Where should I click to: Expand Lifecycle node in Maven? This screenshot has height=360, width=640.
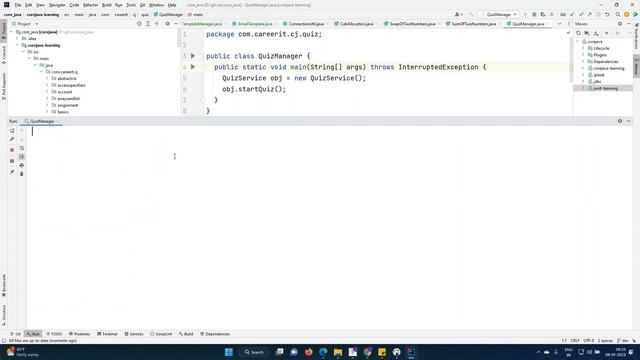pos(583,48)
